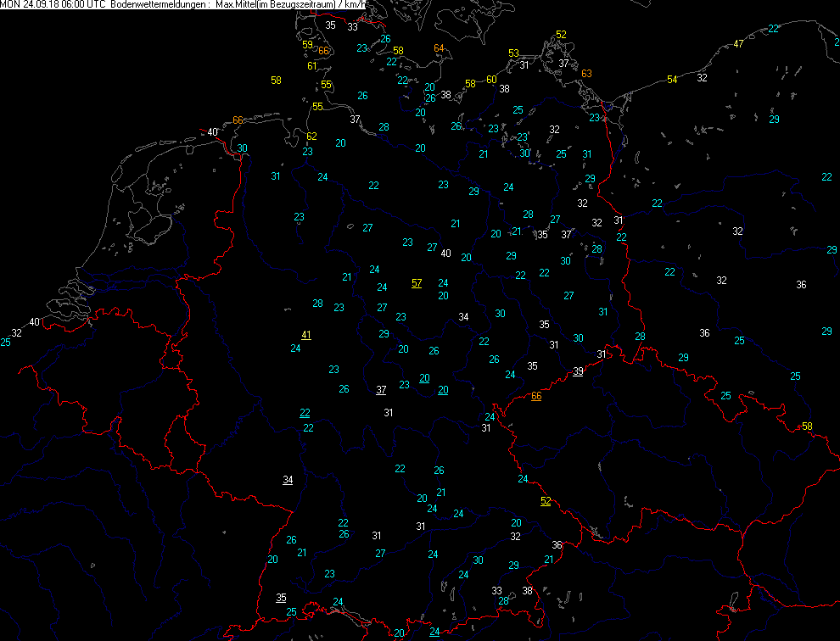Select the yellow 60 station reading
This screenshot has height=641, width=840.
point(490,79)
